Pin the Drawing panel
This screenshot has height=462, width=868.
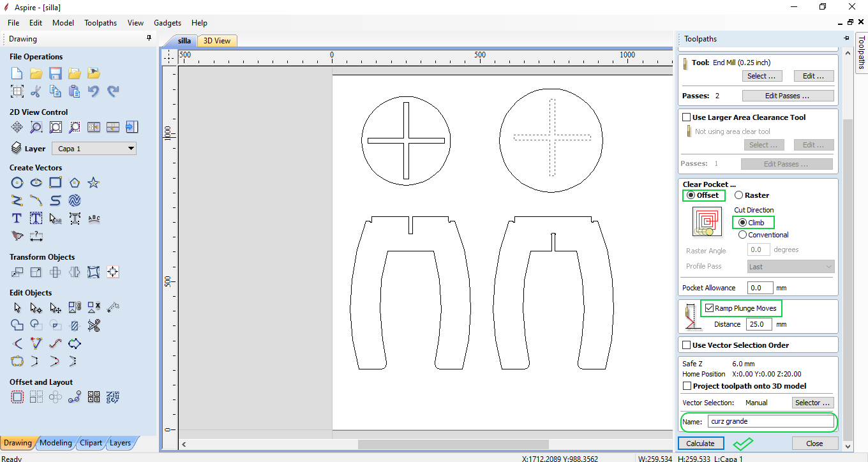click(x=149, y=39)
